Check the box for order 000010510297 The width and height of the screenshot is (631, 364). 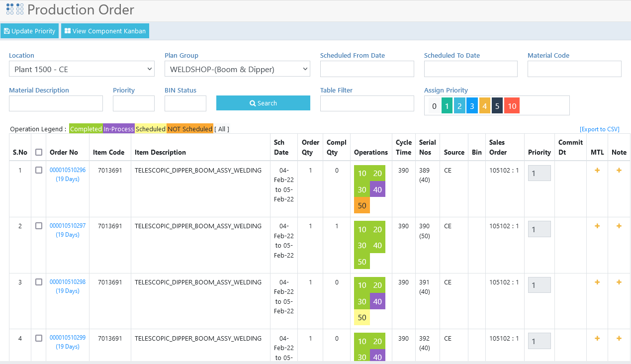pos(39,226)
